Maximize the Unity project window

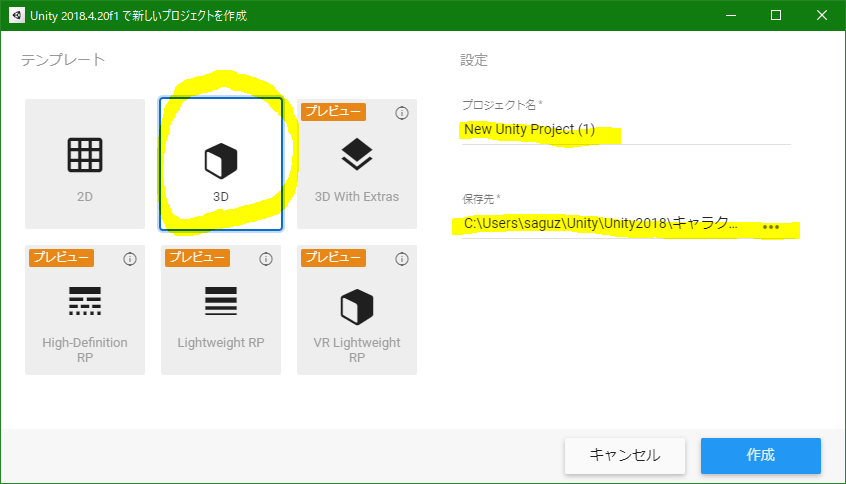pyautogui.click(x=776, y=15)
